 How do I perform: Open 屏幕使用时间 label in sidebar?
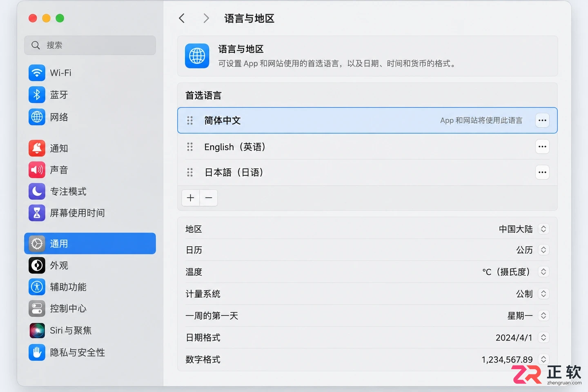pos(77,213)
